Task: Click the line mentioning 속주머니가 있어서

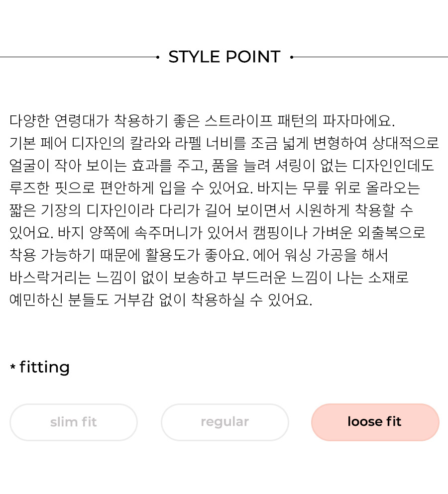Action: (x=218, y=232)
